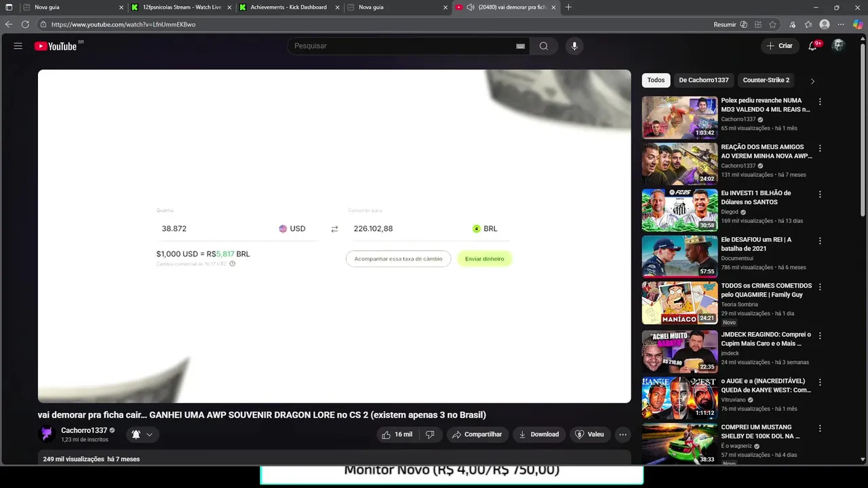Click Resumir in the address bar
Viewport: 868px width, 488px height.
pyautogui.click(x=724, y=24)
